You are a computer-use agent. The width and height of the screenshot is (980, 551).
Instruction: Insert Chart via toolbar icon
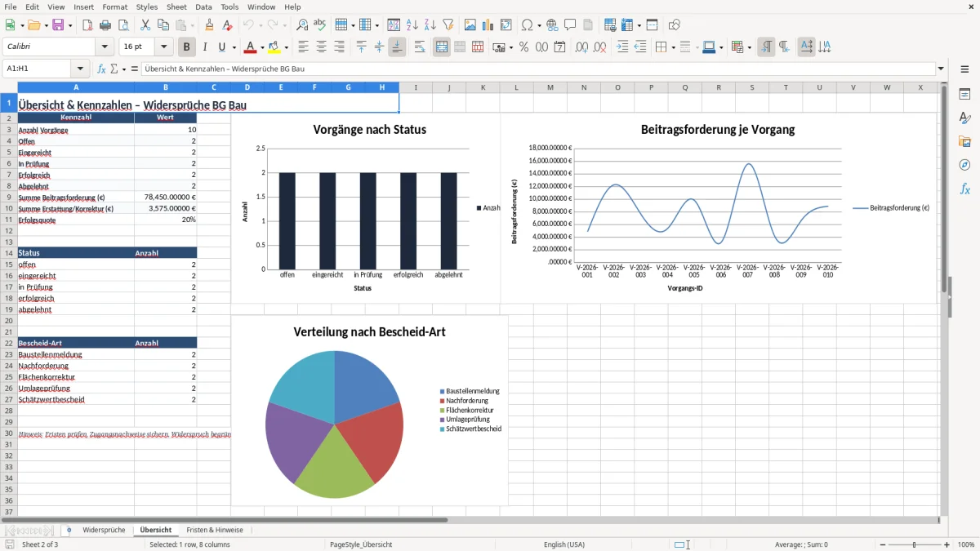(x=488, y=25)
